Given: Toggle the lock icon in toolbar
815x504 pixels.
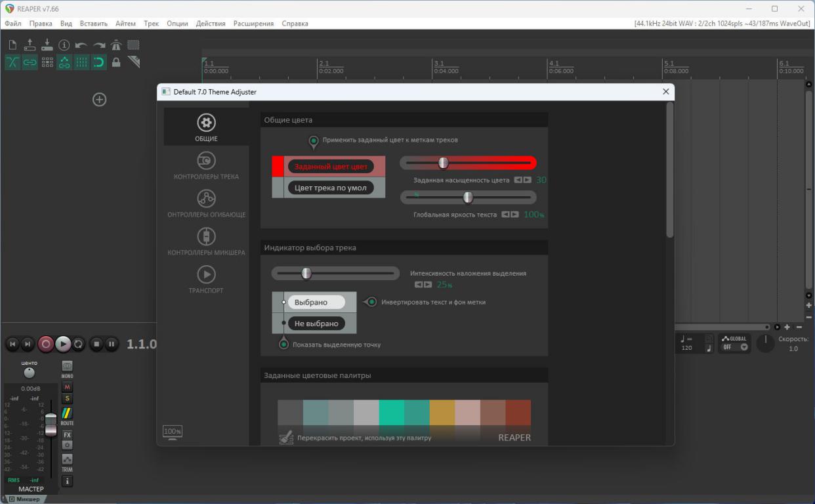Looking at the screenshot, I should click(x=116, y=62).
